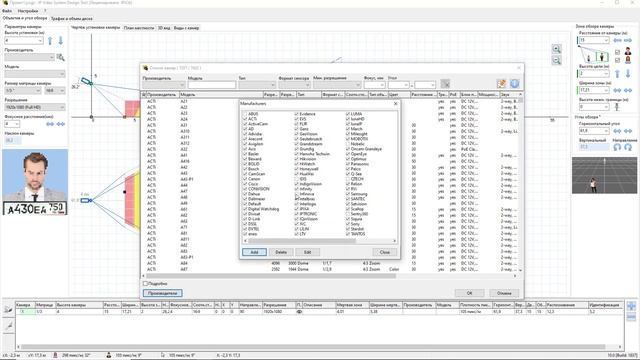Click the rotate direction clockwise icon
This screenshot has width=640, height=360.
[628, 147]
